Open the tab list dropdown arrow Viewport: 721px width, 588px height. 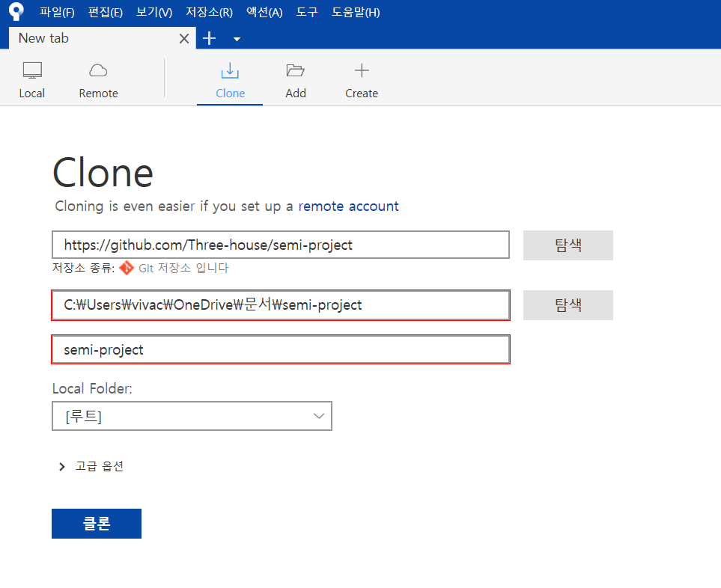(237, 39)
